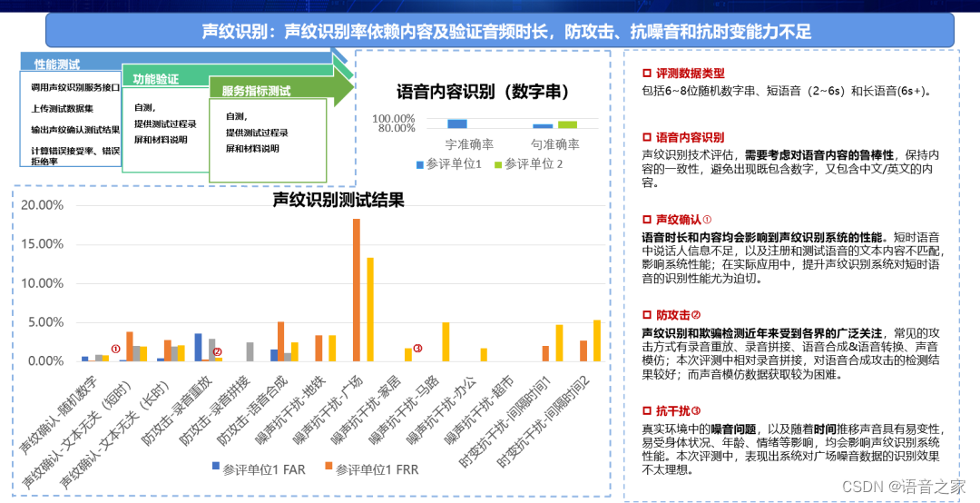Click the red square bullet beside 防攻击②
The height and width of the screenshot is (503, 980).
tap(646, 315)
